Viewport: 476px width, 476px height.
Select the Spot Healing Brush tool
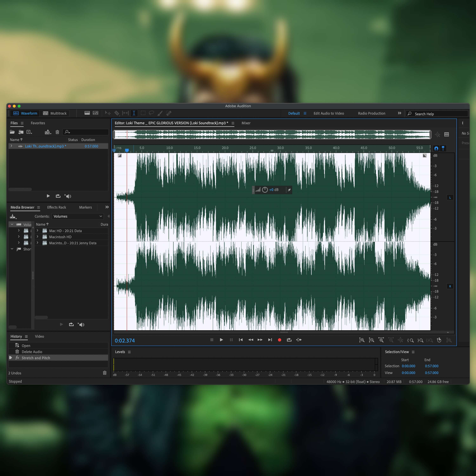tap(169, 113)
